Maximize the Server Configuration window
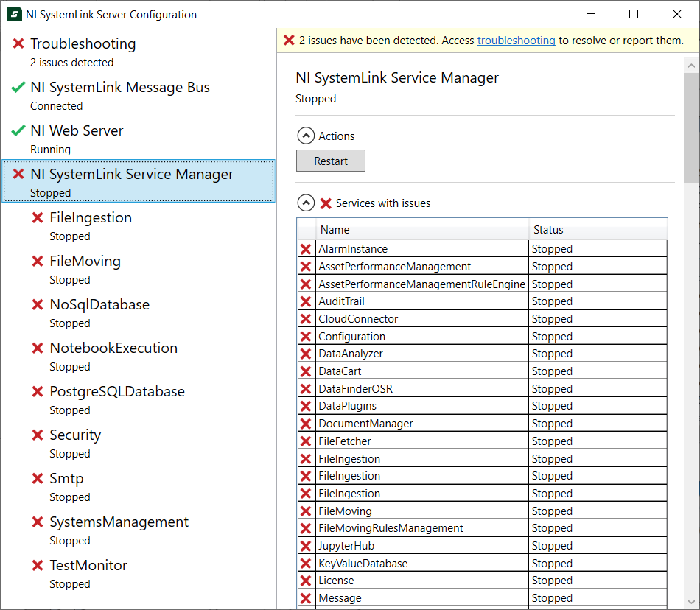The width and height of the screenshot is (700, 610). pyautogui.click(x=634, y=14)
